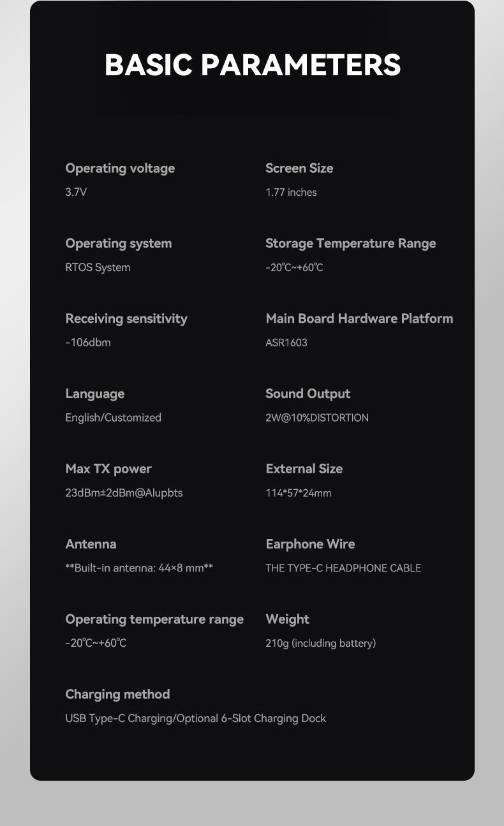Click the Max TX power label

(108, 469)
